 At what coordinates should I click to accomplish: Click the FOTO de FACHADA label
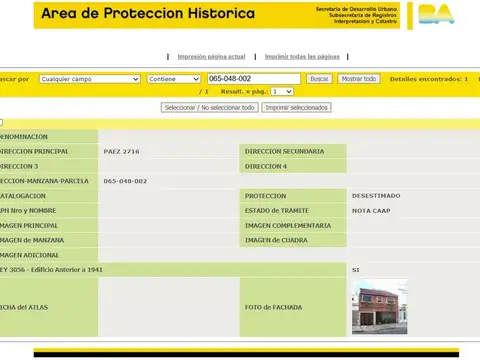click(x=273, y=307)
